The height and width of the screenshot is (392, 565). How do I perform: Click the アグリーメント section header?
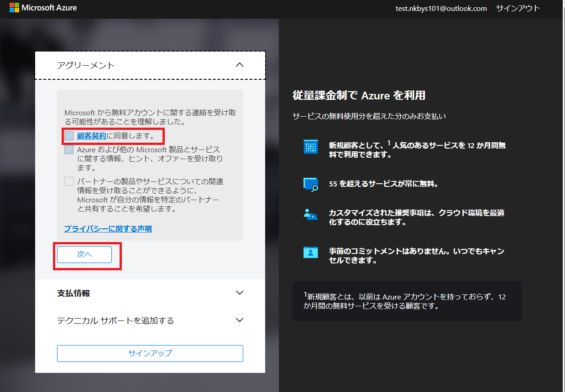(150, 65)
